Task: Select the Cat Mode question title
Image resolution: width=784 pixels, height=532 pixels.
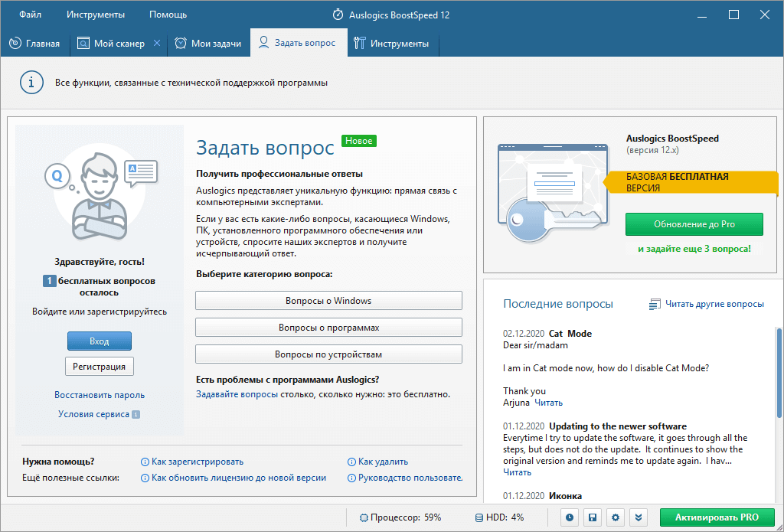Action: (x=570, y=334)
